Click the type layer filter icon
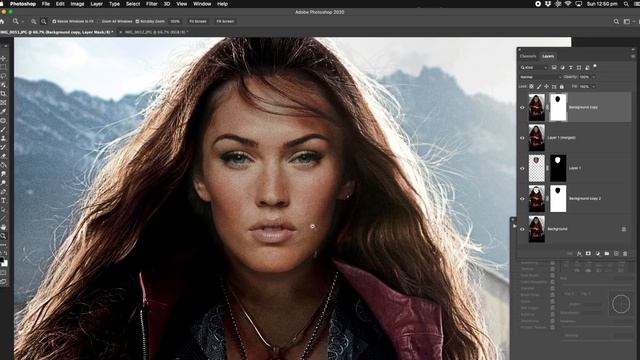 coord(570,67)
